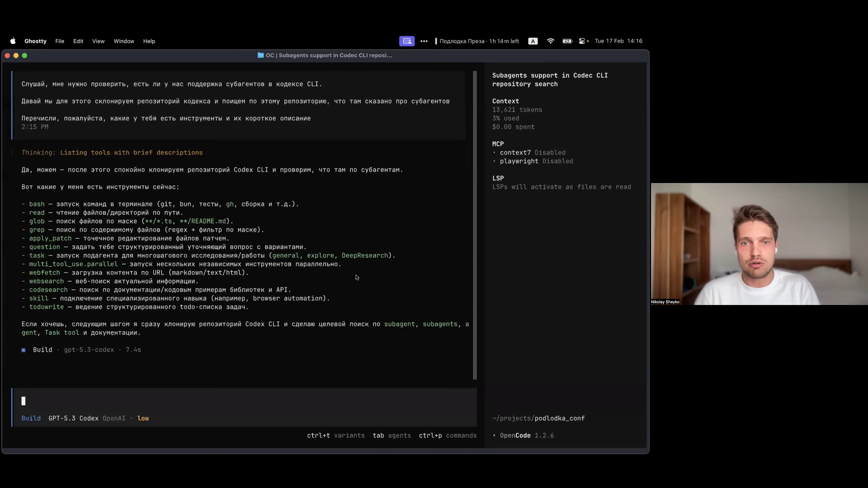Click the bash tool name
Screen dimensions: 868x488
tap(37, 204)
